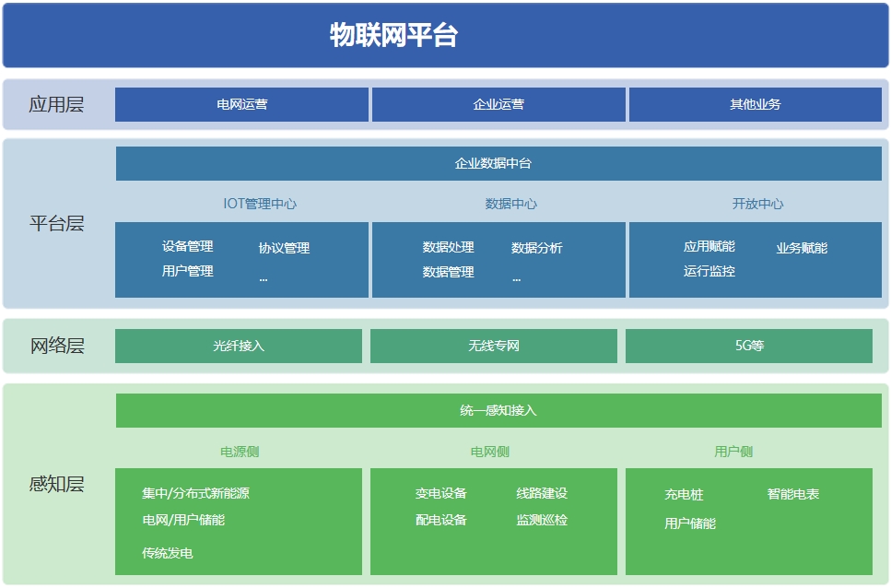Open the 其他业务 block

coord(755,104)
